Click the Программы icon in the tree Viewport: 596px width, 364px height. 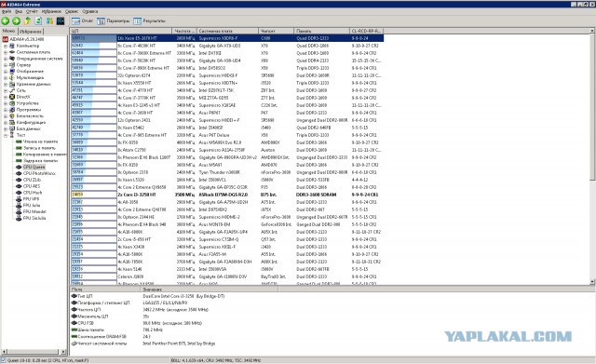[x=12, y=110]
